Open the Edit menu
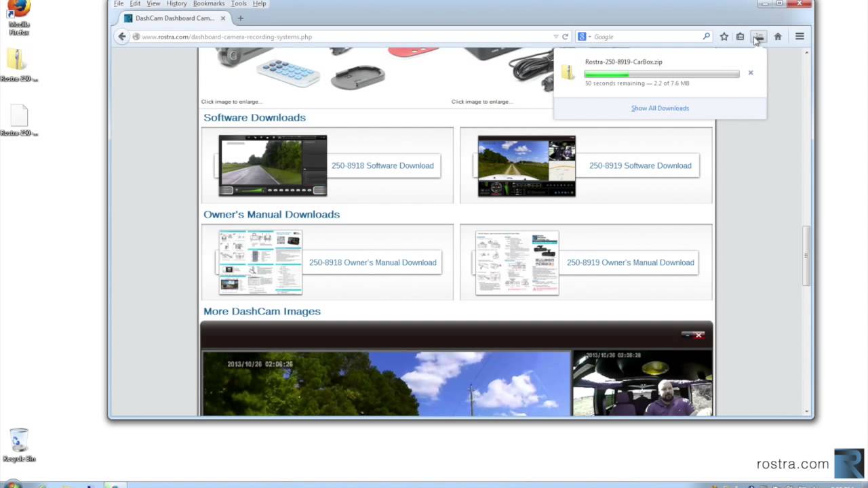Viewport: 868px width, 488px height. (x=135, y=3)
